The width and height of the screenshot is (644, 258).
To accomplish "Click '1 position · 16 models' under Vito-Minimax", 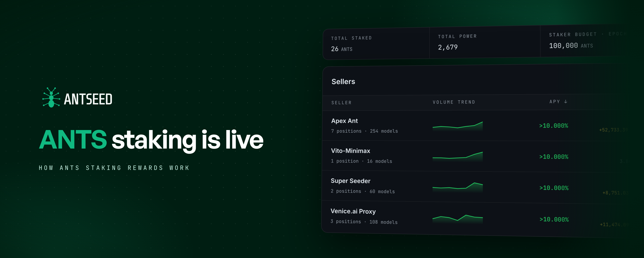I will tap(361, 161).
